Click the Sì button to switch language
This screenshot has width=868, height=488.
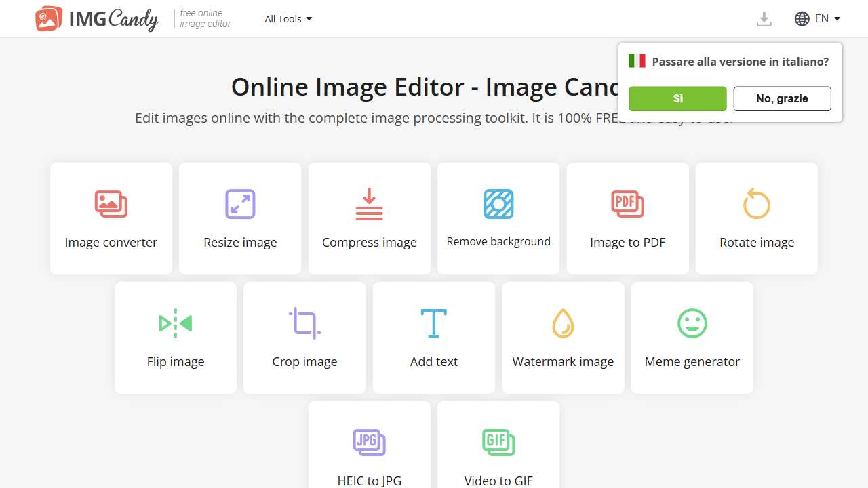tap(677, 98)
